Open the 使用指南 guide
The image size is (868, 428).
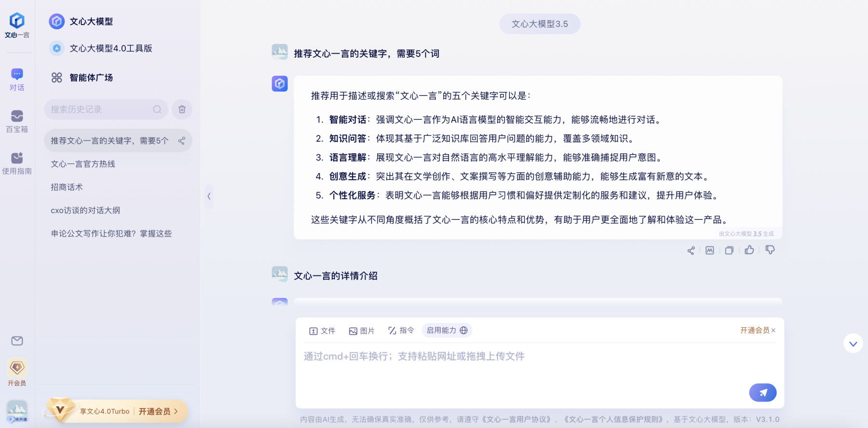17,163
